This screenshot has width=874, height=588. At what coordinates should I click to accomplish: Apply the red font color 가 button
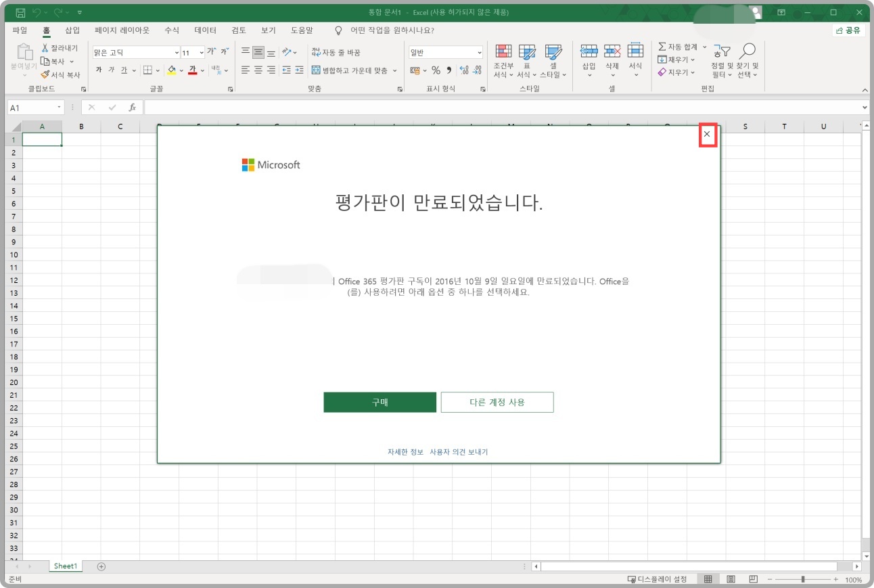tap(192, 70)
